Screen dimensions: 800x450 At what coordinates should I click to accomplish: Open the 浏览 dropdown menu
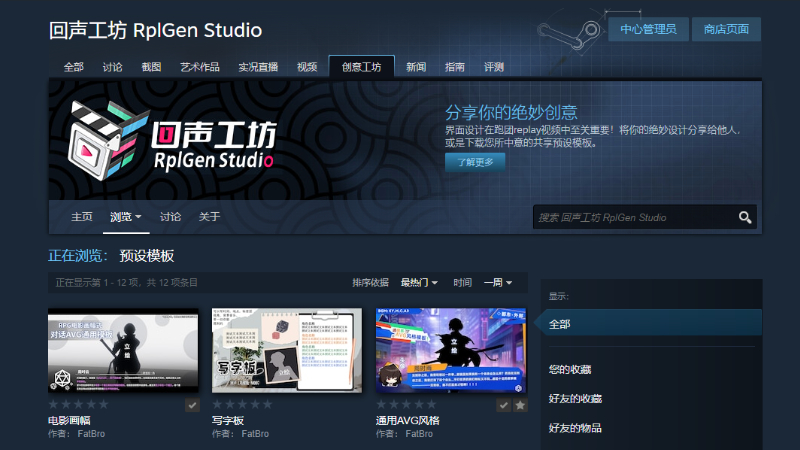[x=126, y=217]
